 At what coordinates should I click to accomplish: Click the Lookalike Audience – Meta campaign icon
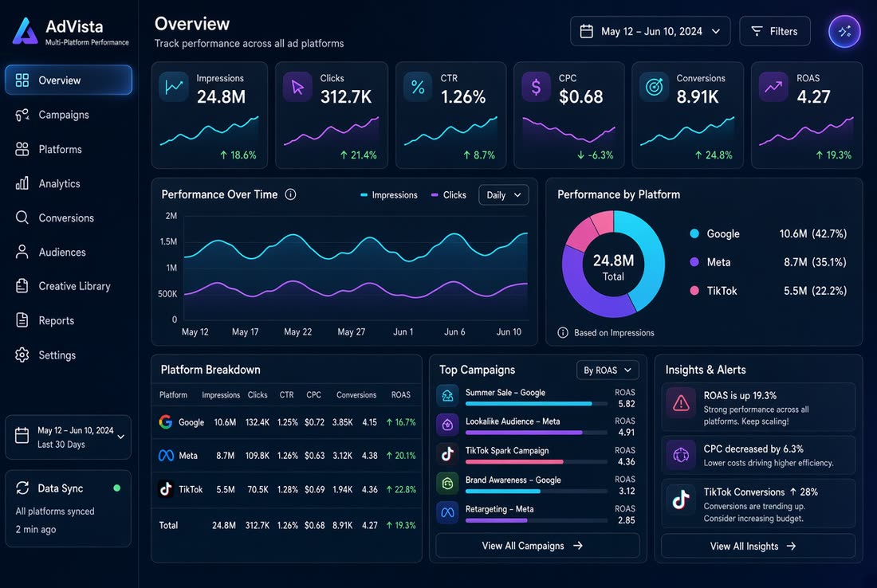(447, 425)
